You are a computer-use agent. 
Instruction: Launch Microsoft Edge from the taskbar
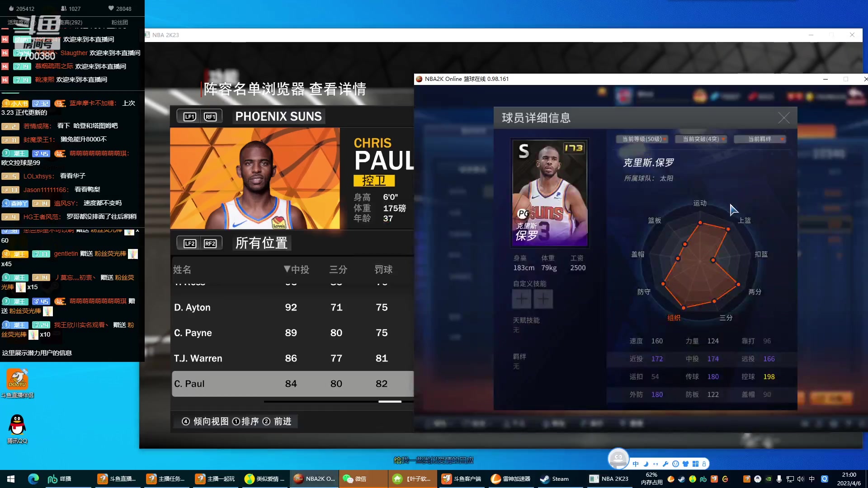tap(33, 479)
